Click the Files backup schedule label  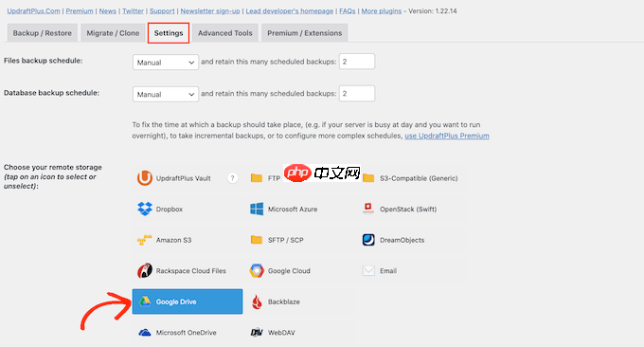click(x=44, y=61)
